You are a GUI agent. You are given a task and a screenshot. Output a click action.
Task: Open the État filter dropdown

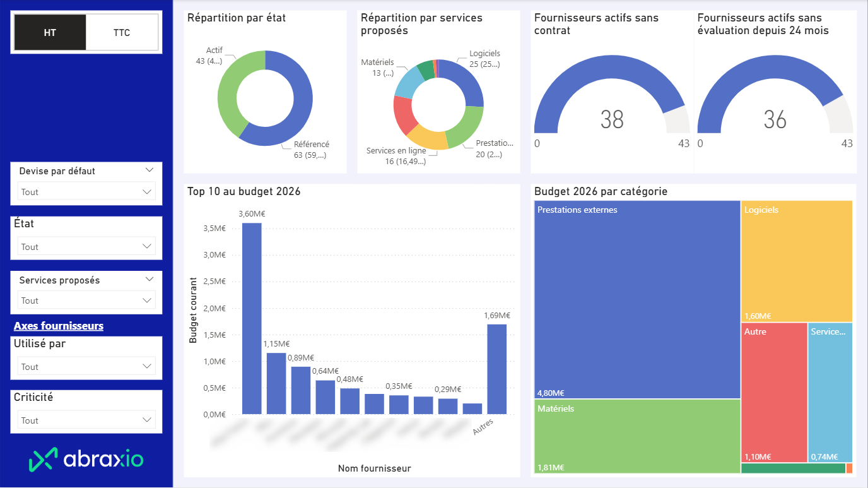point(86,247)
